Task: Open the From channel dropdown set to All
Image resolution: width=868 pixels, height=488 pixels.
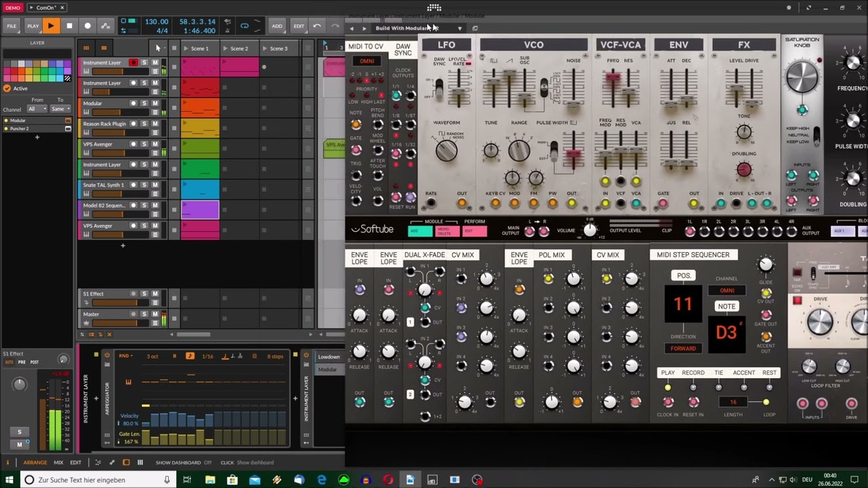Action: (36, 108)
